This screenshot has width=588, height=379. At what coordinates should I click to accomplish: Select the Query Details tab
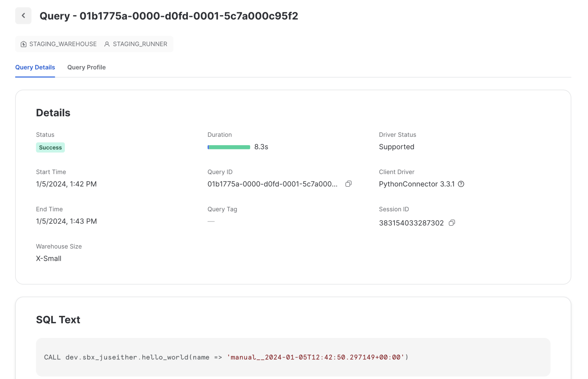(x=35, y=67)
